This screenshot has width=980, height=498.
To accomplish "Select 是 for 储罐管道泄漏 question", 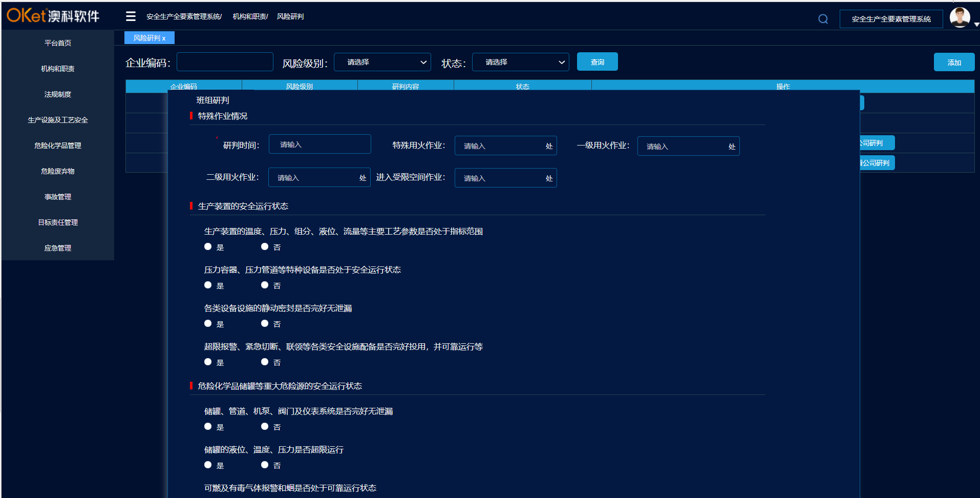I will (208, 426).
